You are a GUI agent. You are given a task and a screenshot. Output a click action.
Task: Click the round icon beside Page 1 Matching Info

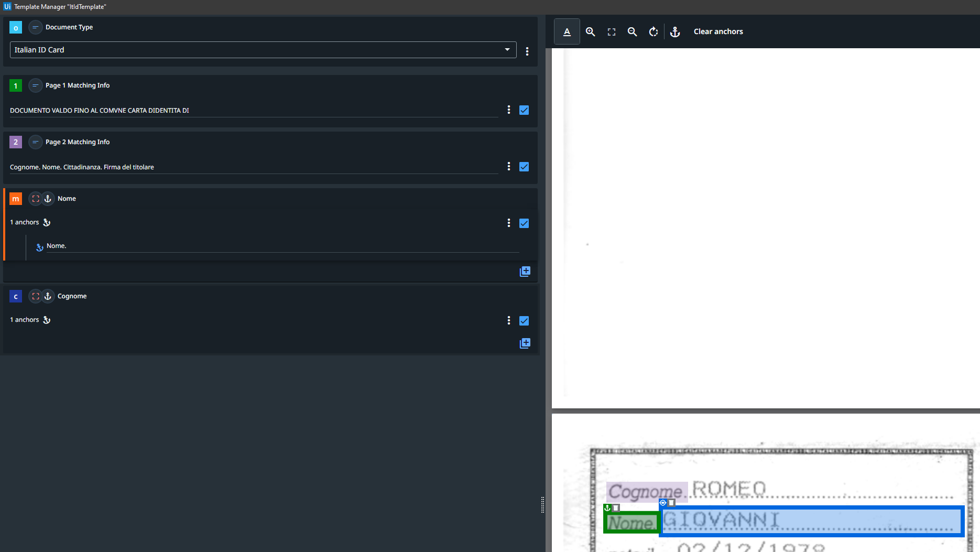click(x=35, y=85)
